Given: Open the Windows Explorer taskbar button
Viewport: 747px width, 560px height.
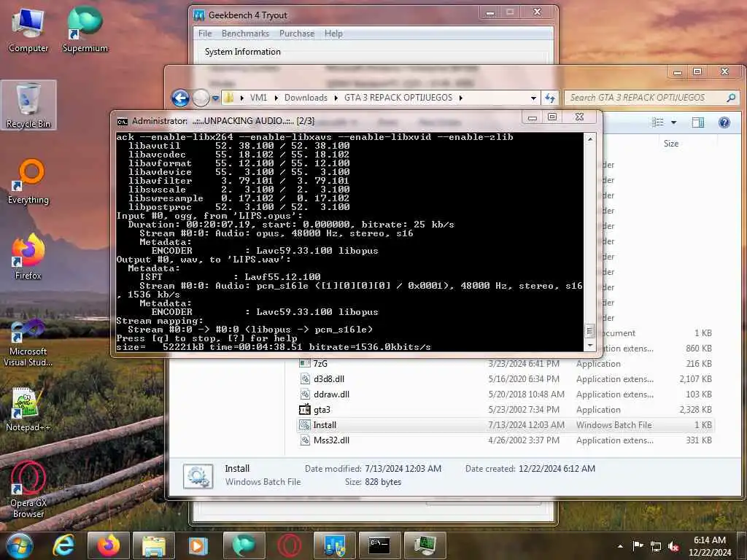Looking at the screenshot, I should coord(154,545).
